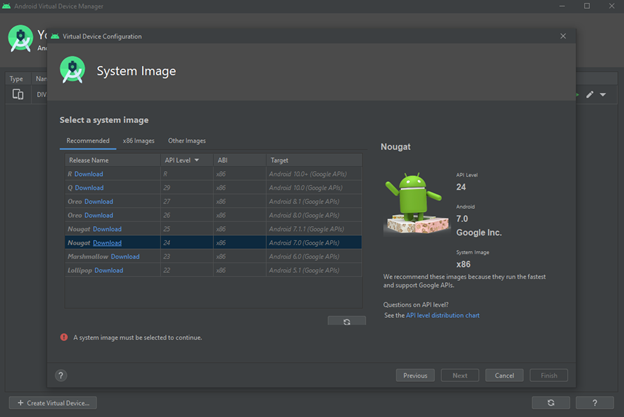The height and width of the screenshot is (417, 624).
Task: Click the AVD Manager refresh button at bottom
Action: tap(551, 403)
